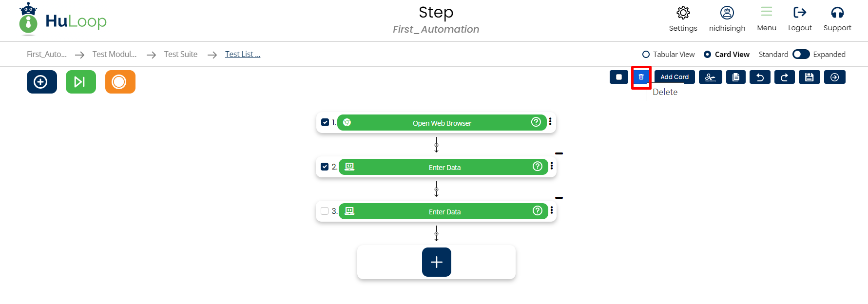Image resolution: width=868 pixels, height=304 pixels.
Task: Open three-dot options for step 2
Action: pyautogui.click(x=552, y=166)
